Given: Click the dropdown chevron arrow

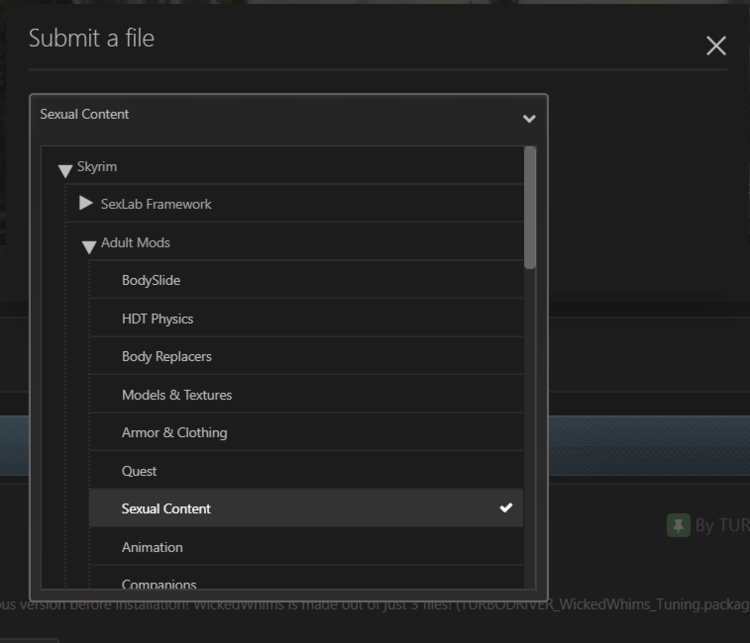Looking at the screenshot, I should 529,118.
